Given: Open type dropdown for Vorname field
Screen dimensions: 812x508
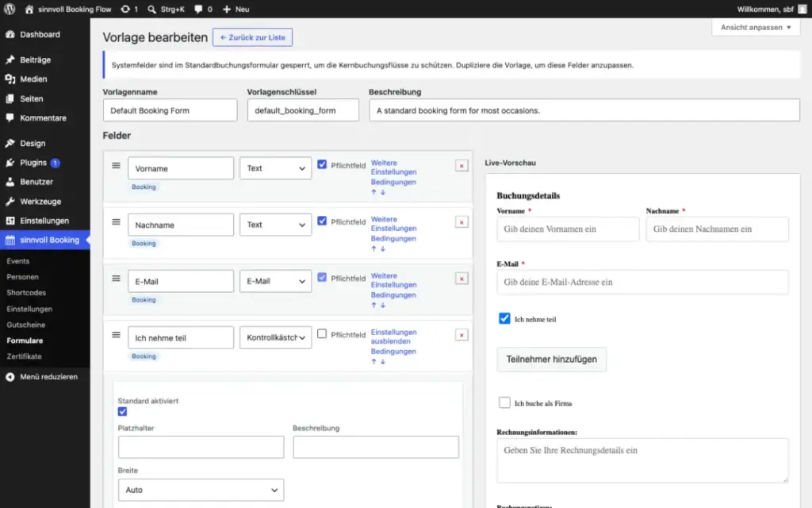Looking at the screenshot, I should (x=275, y=168).
